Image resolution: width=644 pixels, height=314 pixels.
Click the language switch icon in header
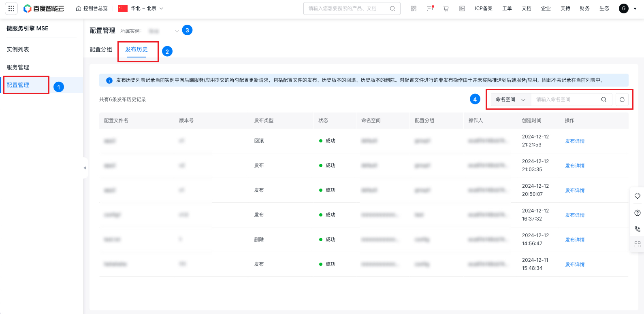pos(462,8)
